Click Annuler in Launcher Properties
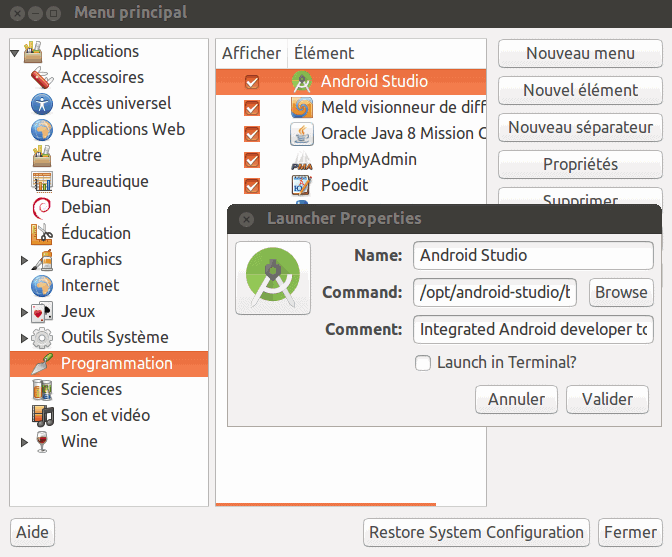This screenshot has height=557, width=672. [516, 399]
